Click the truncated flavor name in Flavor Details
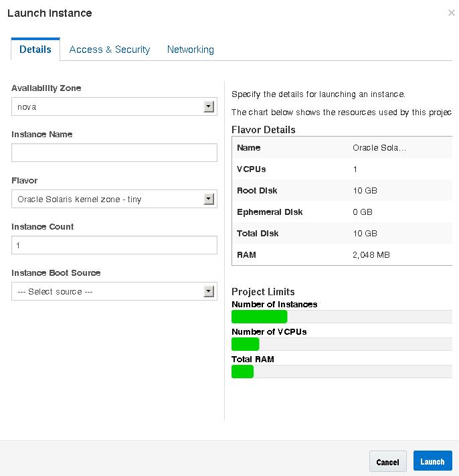This screenshot has width=459, height=476. click(x=379, y=148)
